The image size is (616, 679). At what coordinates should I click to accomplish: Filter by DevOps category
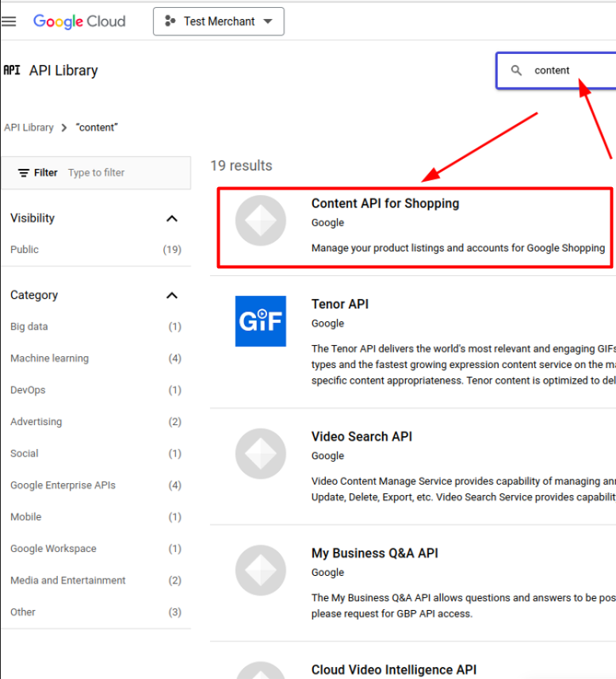click(x=96, y=389)
